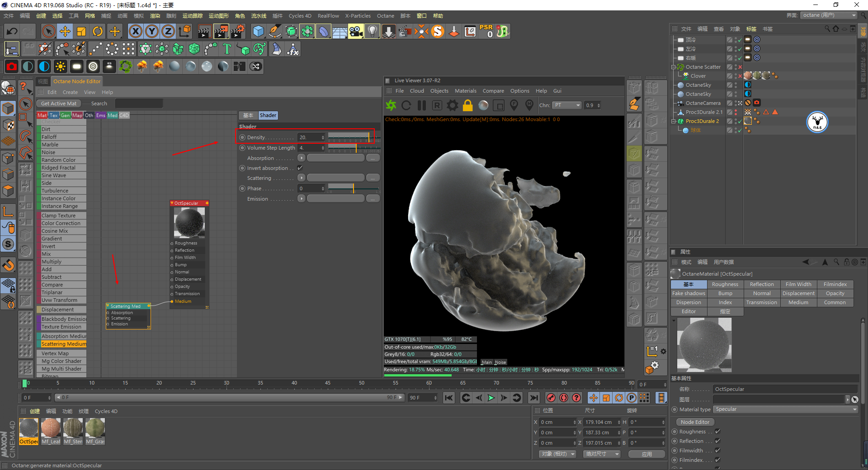Select OctaneCamera in object manager
The image size is (868, 470).
[x=703, y=103]
